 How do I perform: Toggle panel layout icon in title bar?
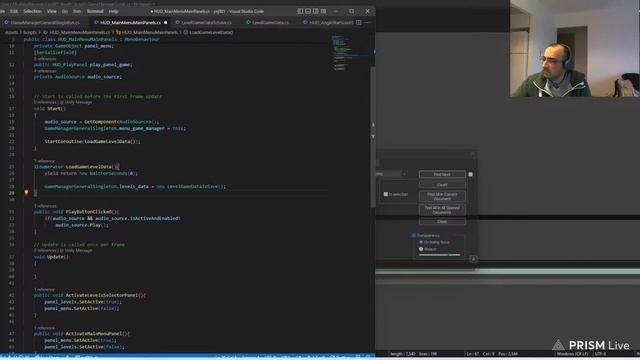[x=308, y=11]
